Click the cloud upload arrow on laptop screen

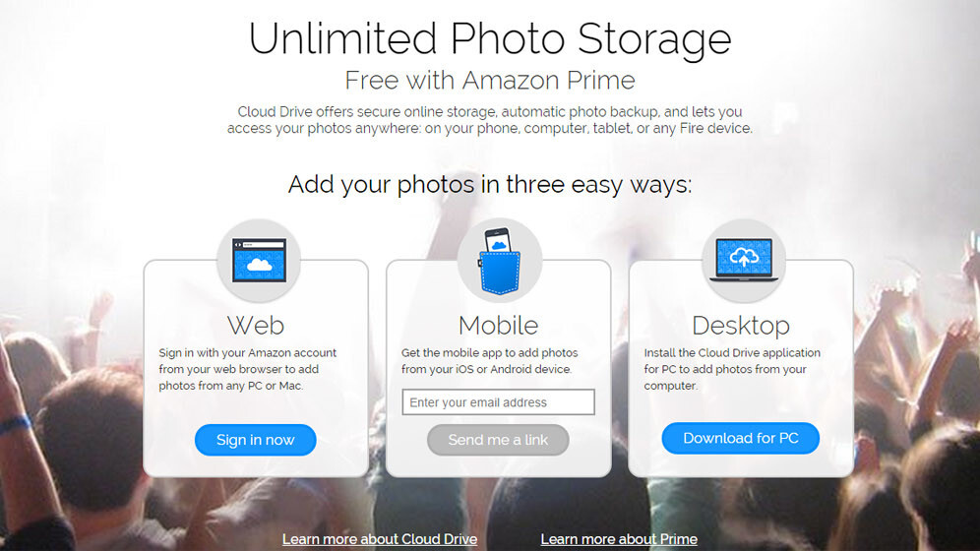(744, 256)
